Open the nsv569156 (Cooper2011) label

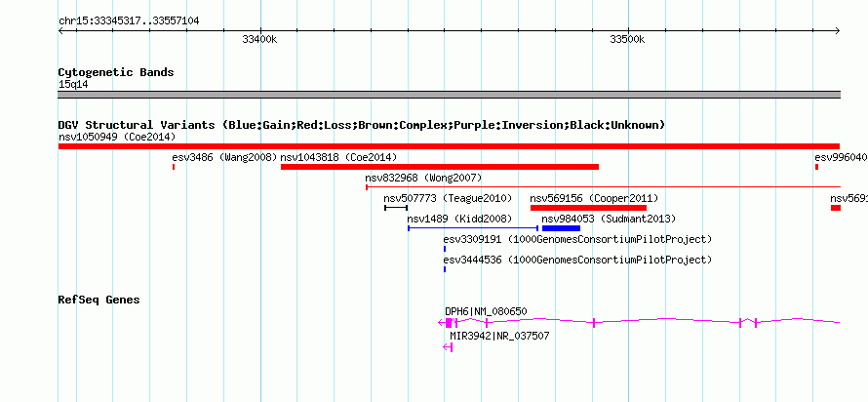point(594,198)
